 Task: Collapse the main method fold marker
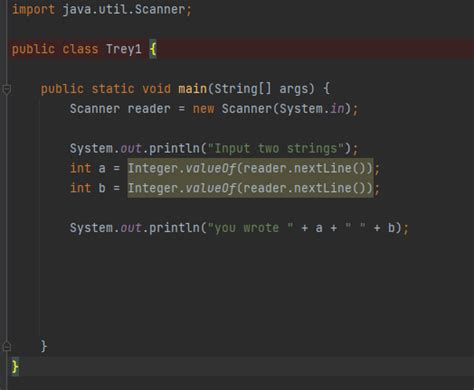point(6,89)
